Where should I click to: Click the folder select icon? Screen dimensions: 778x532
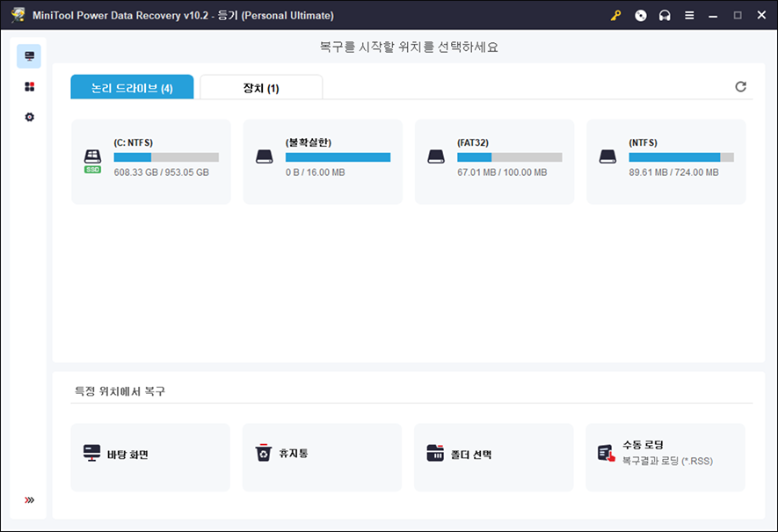[x=435, y=453]
